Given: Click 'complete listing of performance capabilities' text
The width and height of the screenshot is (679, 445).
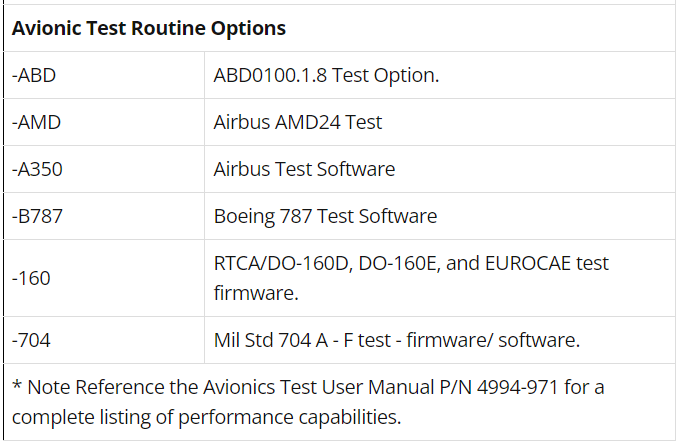Looking at the screenshot, I should (x=207, y=417).
